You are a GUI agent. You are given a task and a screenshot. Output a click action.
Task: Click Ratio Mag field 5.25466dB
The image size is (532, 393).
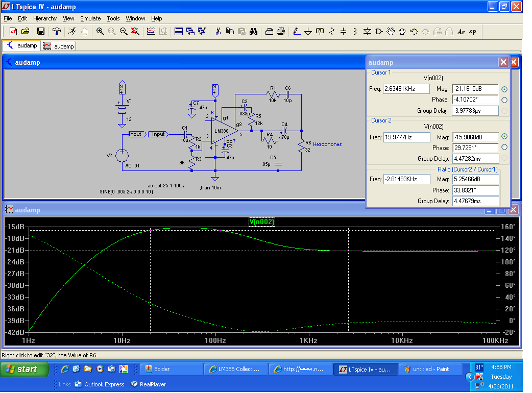476,179
